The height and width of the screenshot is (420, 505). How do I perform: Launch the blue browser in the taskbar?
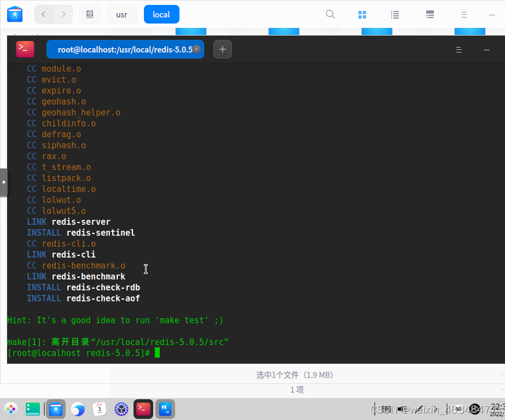(x=78, y=409)
